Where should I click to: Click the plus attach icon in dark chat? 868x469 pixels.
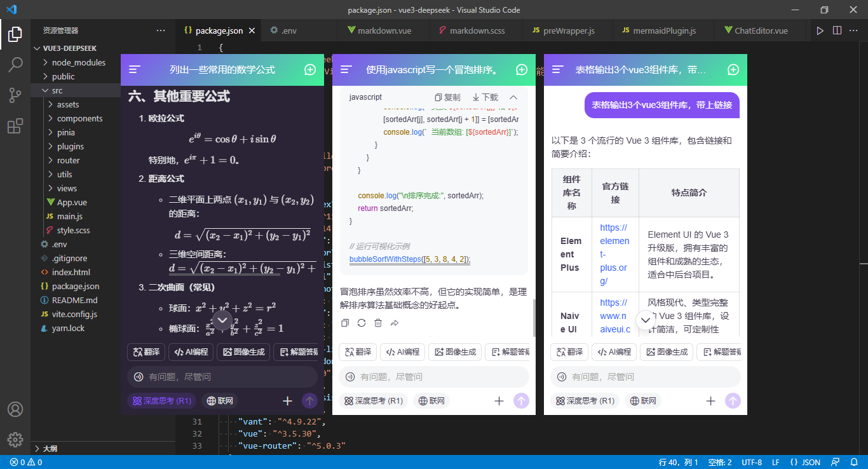click(287, 401)
